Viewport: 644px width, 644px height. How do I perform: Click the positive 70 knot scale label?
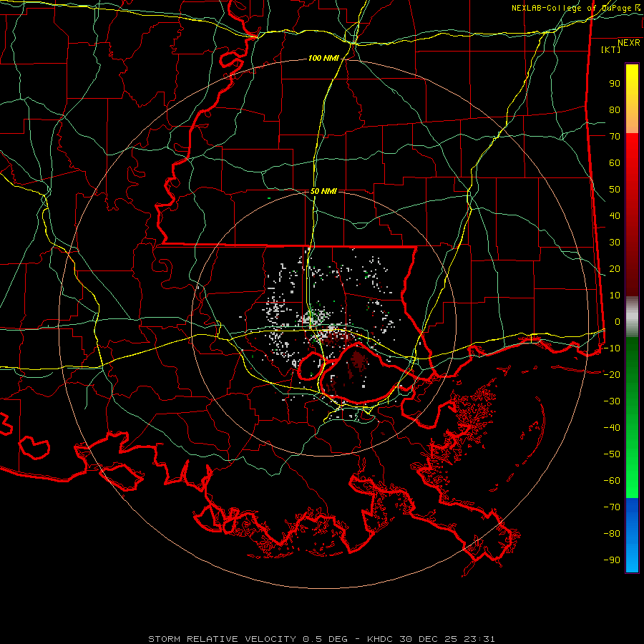(x=615, y=137)
